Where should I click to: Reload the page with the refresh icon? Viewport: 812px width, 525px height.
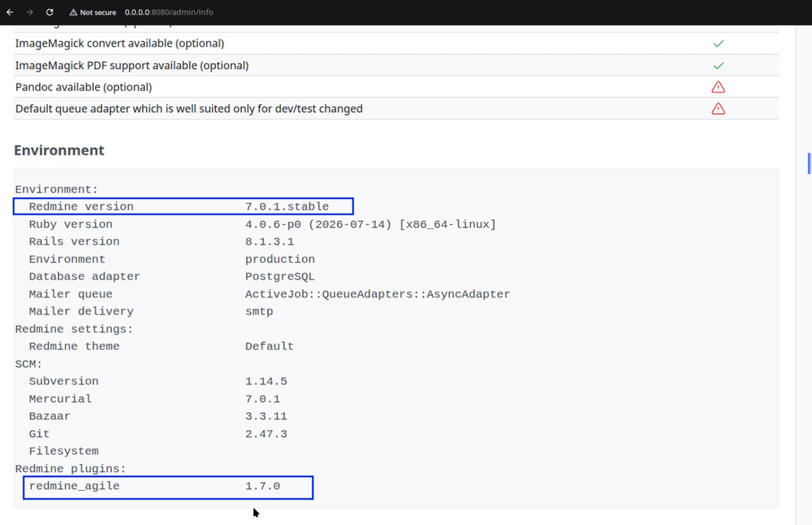tap(50, 12)
